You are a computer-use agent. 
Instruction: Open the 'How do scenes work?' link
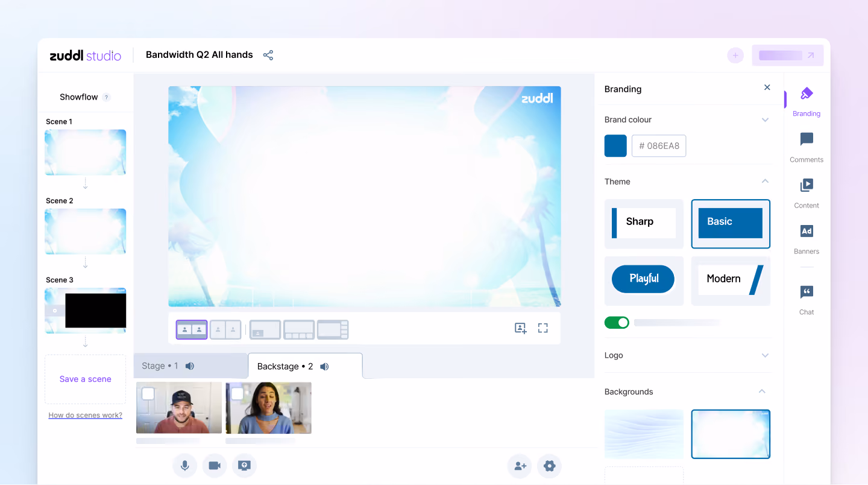(86, 415)
